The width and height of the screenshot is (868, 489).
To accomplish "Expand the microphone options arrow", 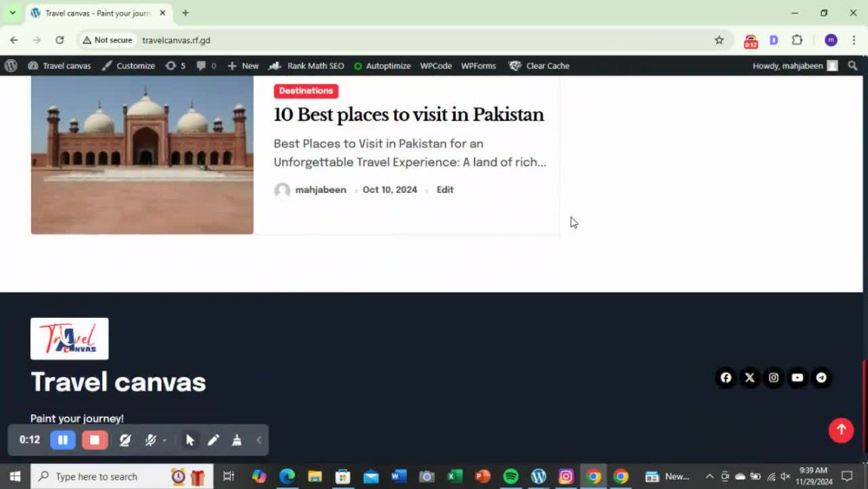I will tap(164, 441).
